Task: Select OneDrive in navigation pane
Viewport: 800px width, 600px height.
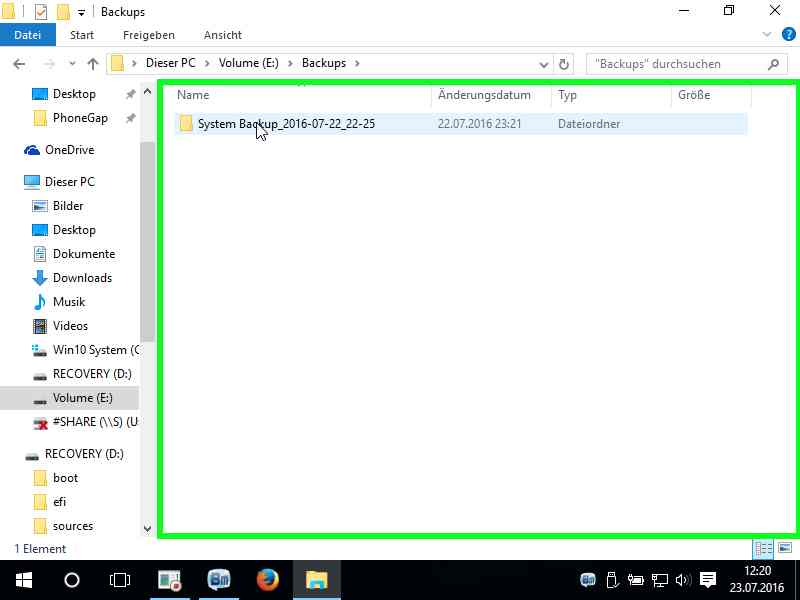Action: click(69, 150)
